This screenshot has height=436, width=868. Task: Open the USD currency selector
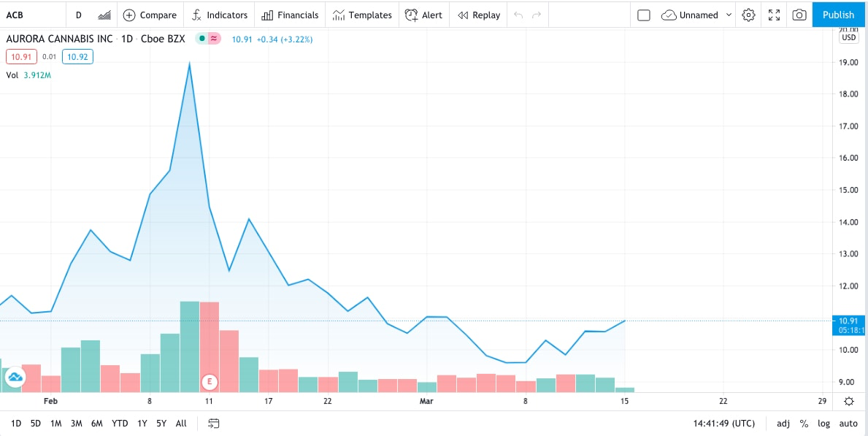848,38
